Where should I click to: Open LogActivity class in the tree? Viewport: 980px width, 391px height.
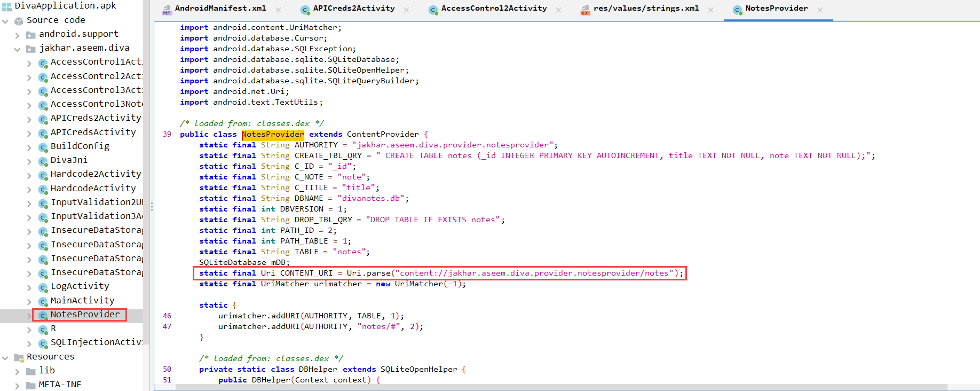(80, 286)
